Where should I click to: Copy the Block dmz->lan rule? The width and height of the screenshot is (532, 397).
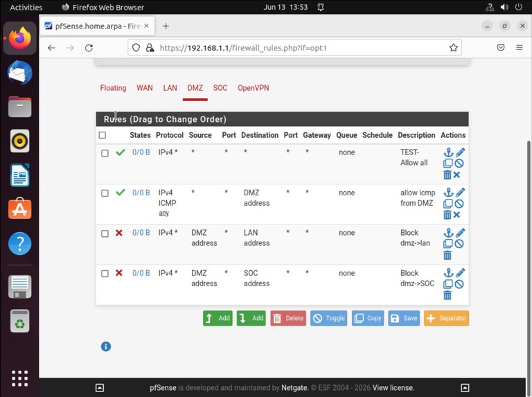448,244
